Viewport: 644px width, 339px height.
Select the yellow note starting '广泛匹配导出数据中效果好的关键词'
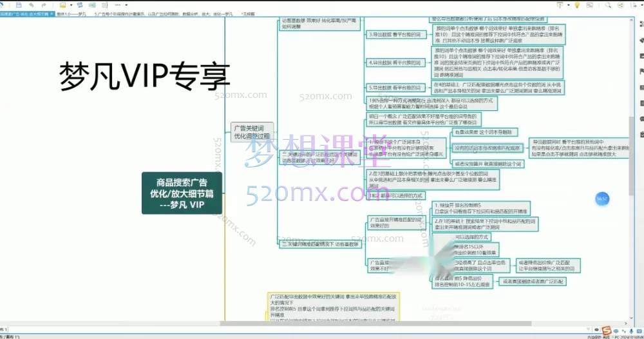click(x=333, y=307)
